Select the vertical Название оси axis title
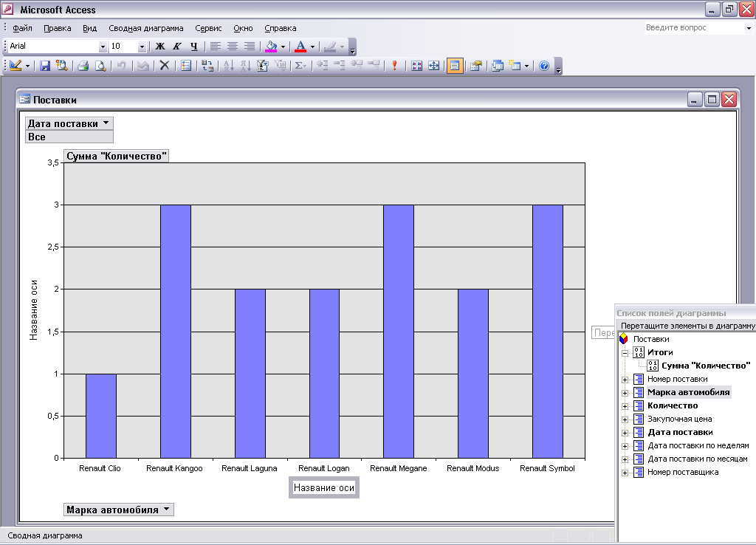 click(34, 310)
